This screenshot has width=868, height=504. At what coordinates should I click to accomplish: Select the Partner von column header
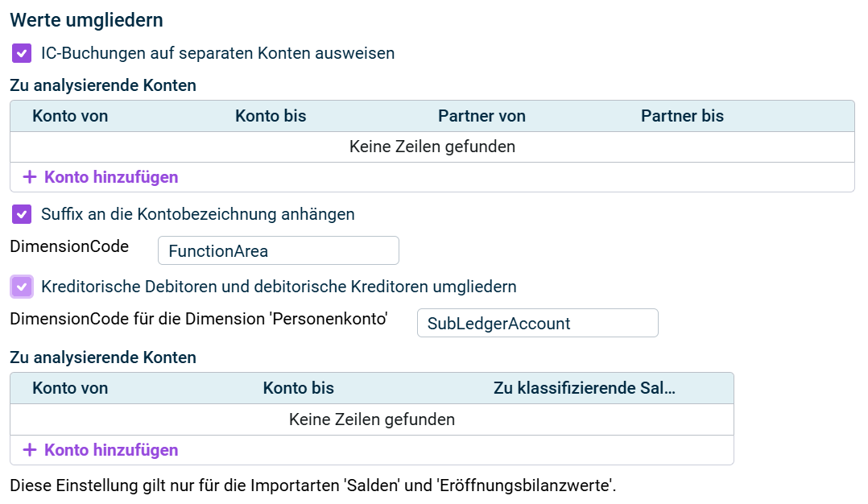482,116
